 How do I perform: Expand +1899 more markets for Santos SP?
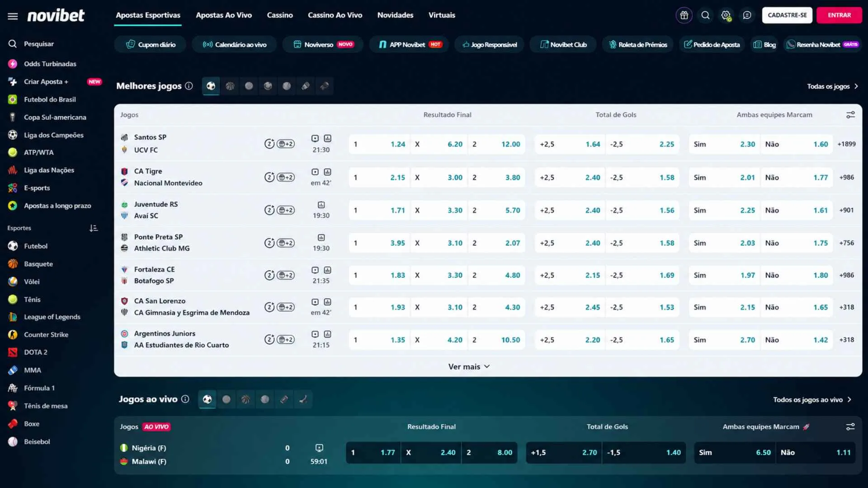pos(846,144)
